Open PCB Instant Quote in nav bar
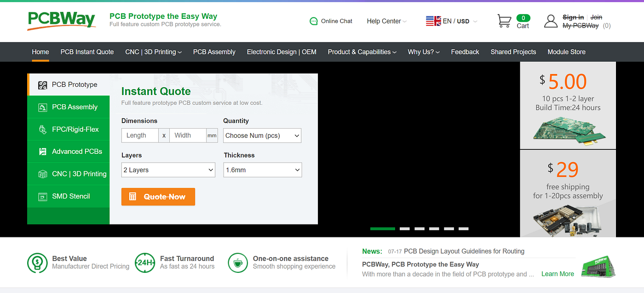Viewport: 644px width, 293px height. click(87, 52)
